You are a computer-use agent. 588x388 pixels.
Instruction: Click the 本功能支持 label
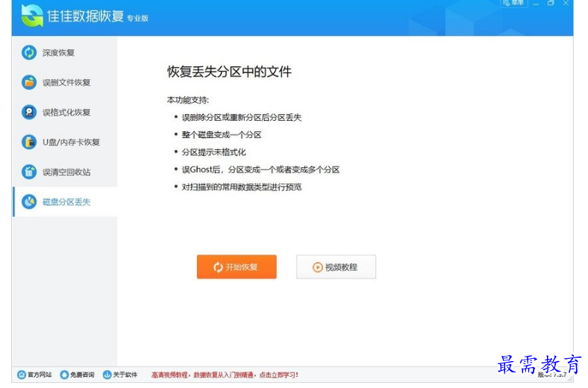click(x=188, y=100)
